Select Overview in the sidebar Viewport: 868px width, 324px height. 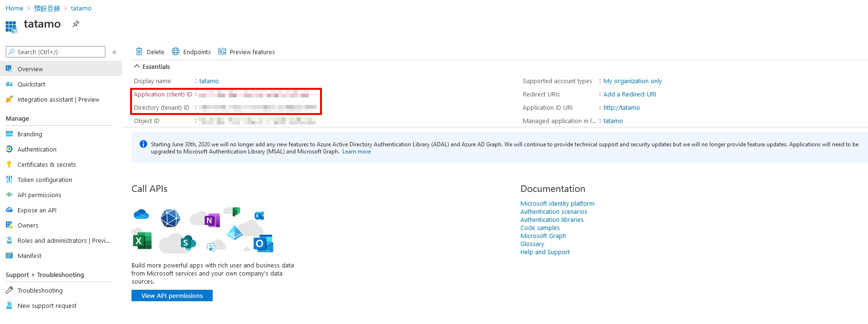[x=61, y=69]
